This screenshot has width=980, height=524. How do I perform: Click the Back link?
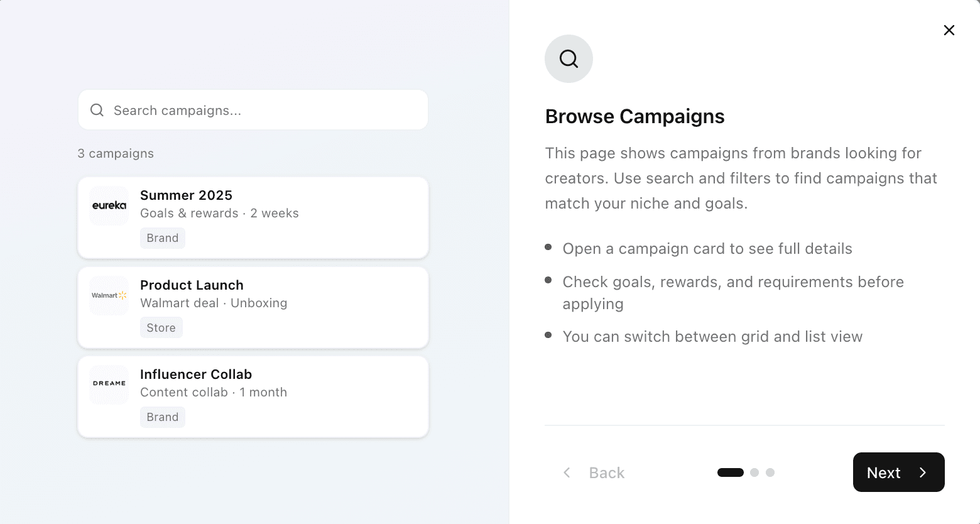[606, 472]
